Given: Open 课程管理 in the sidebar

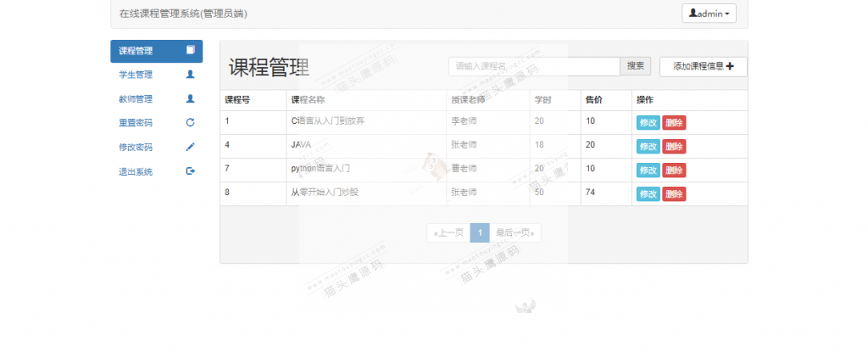Looking at the screenshot, I should [157, 51].
